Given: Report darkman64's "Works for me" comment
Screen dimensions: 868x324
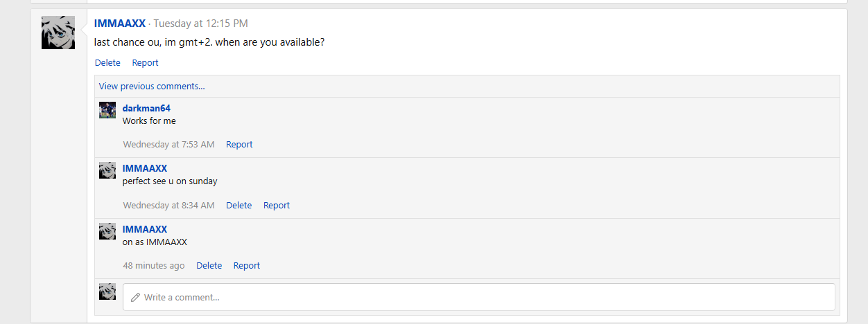Looking at the screenshot, I should tap(239, 144).
